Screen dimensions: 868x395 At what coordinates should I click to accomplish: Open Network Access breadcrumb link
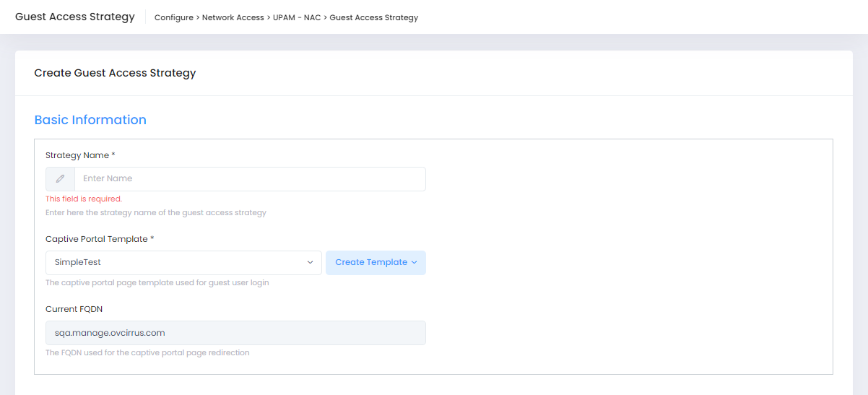pyautogui.click(x=233, y=17)
